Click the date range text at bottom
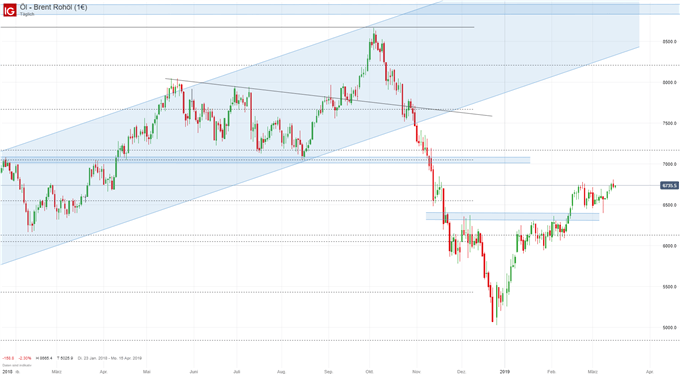The height and width of the screenshot is (375, 680). tap(110, 359)
